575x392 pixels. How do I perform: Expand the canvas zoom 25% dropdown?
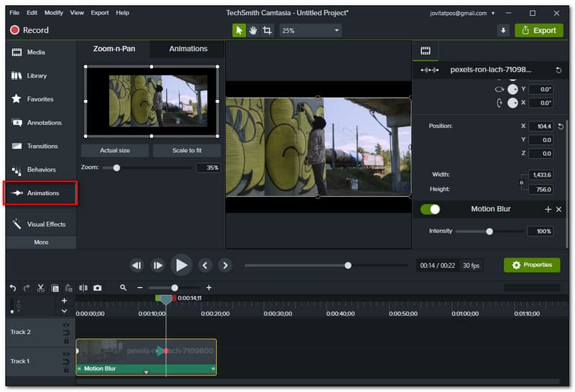pyautogui.click(x=337, y=30)
